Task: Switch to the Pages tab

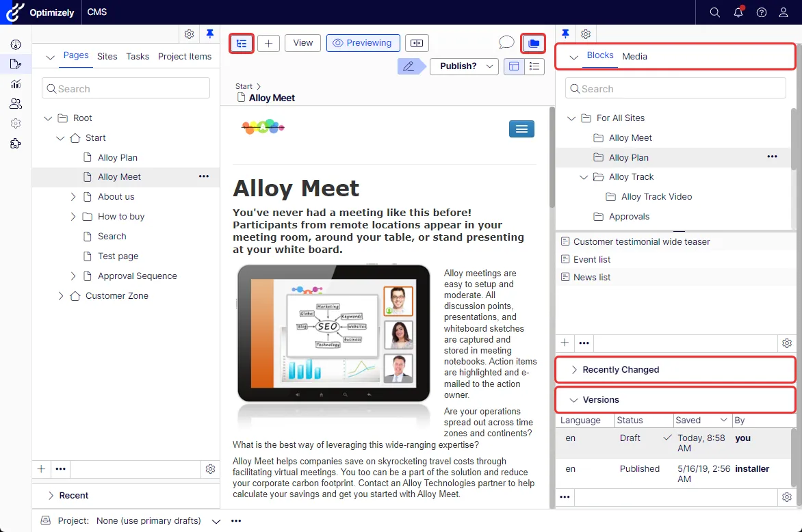Action: [x=76, y=55]
